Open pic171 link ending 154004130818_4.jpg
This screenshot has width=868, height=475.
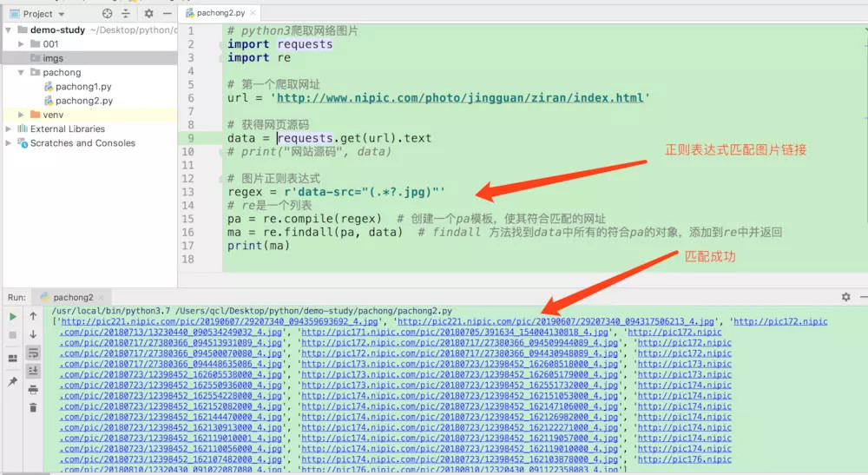[455, 333]
